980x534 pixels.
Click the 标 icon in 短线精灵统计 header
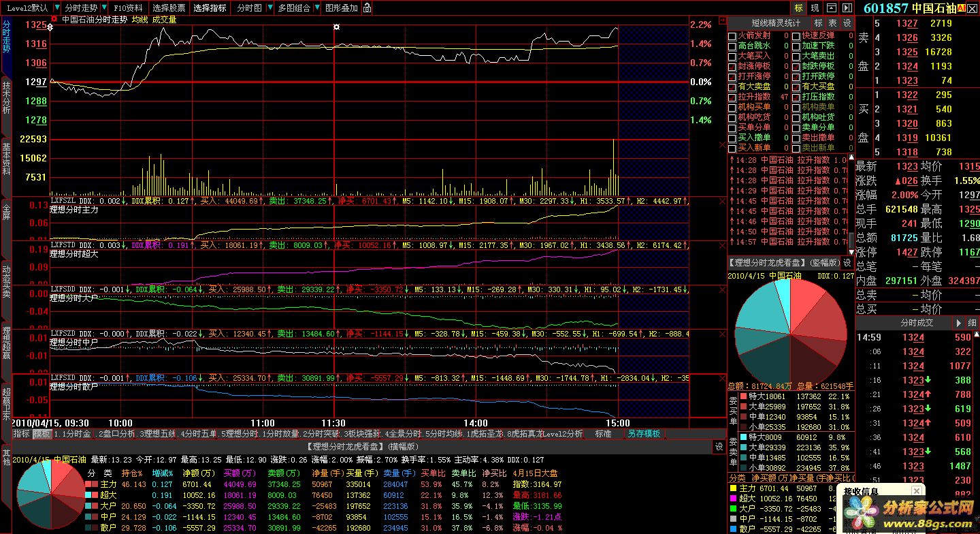pos(818,22)
